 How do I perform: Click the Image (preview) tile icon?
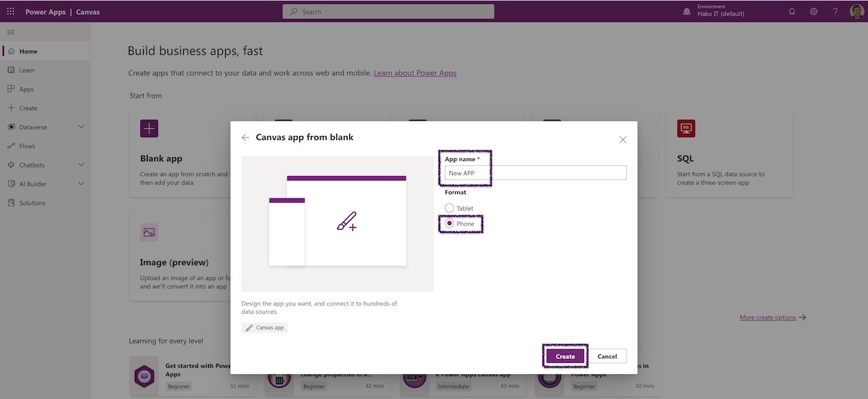149,232
